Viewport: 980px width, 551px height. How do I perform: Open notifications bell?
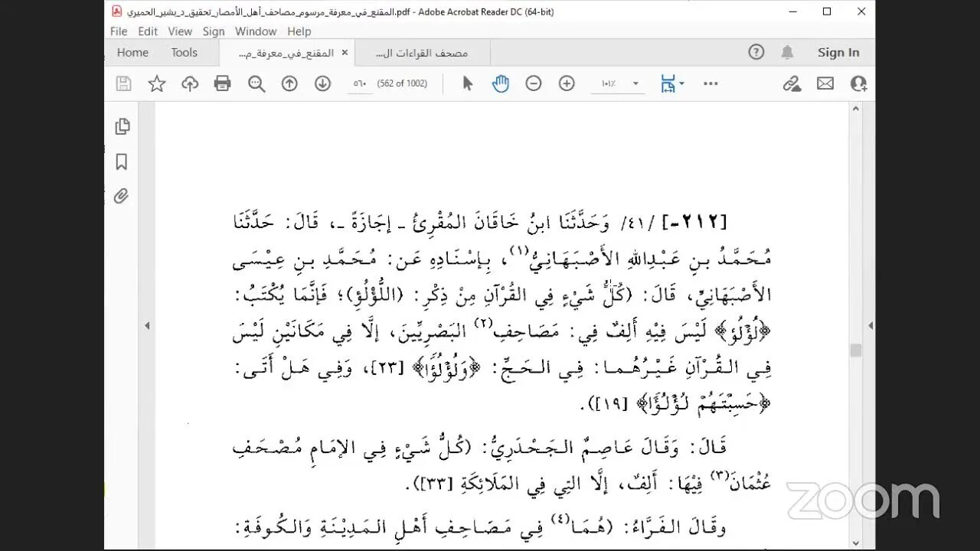pyautogui.click(x=787, y=52)
